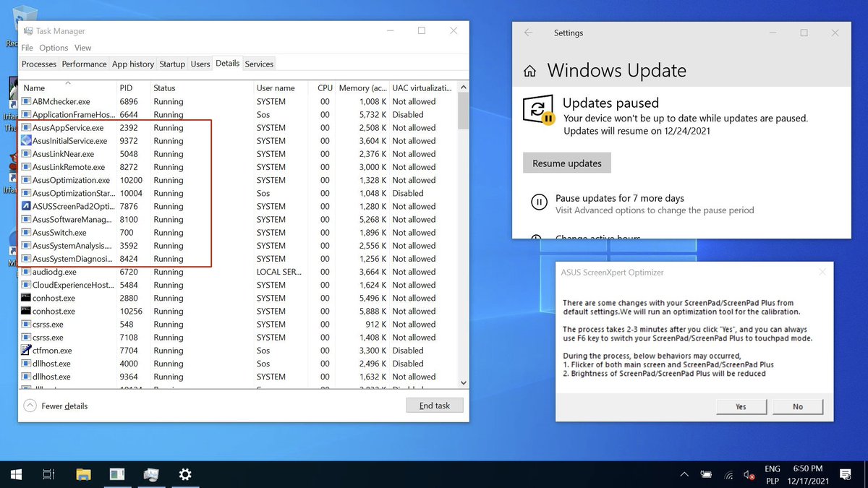Click Pause updates for 7 more days
Viewport: 868px width, 488px height.
pos(620,198)
